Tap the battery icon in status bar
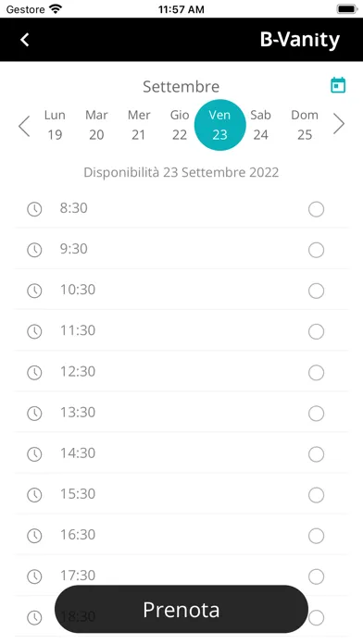 pos(347,9)
